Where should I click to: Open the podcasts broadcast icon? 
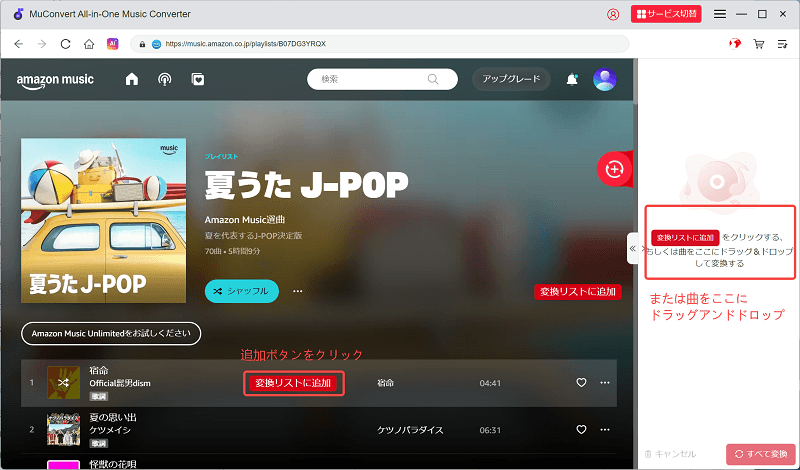tap(165, 79)
